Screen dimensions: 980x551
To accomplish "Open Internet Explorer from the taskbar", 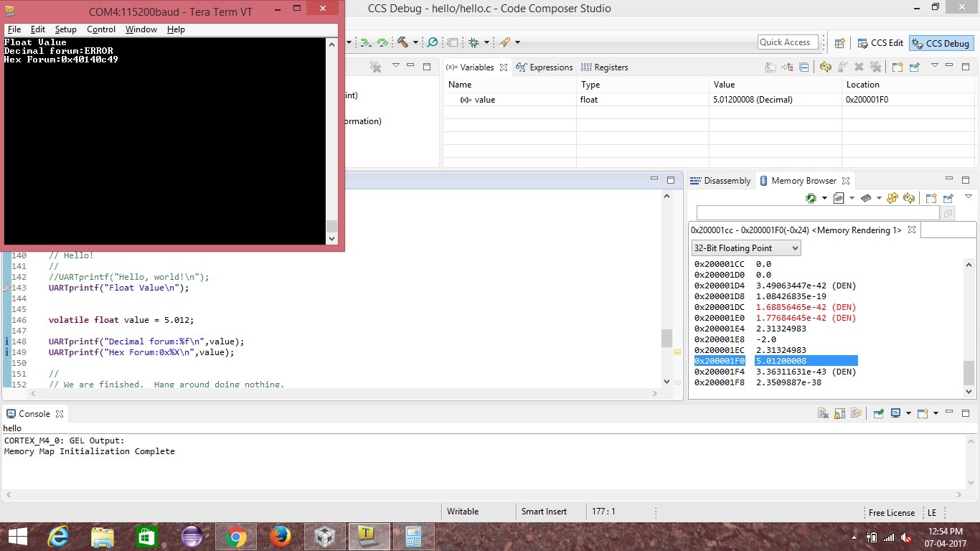I will [58, 537].
